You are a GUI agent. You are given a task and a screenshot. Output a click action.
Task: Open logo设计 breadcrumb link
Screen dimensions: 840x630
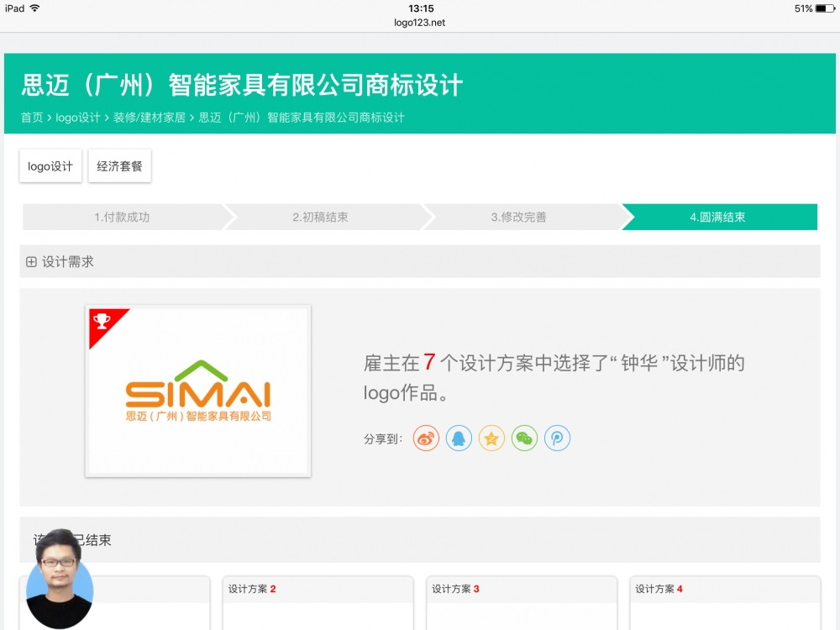tap(78, 118)
